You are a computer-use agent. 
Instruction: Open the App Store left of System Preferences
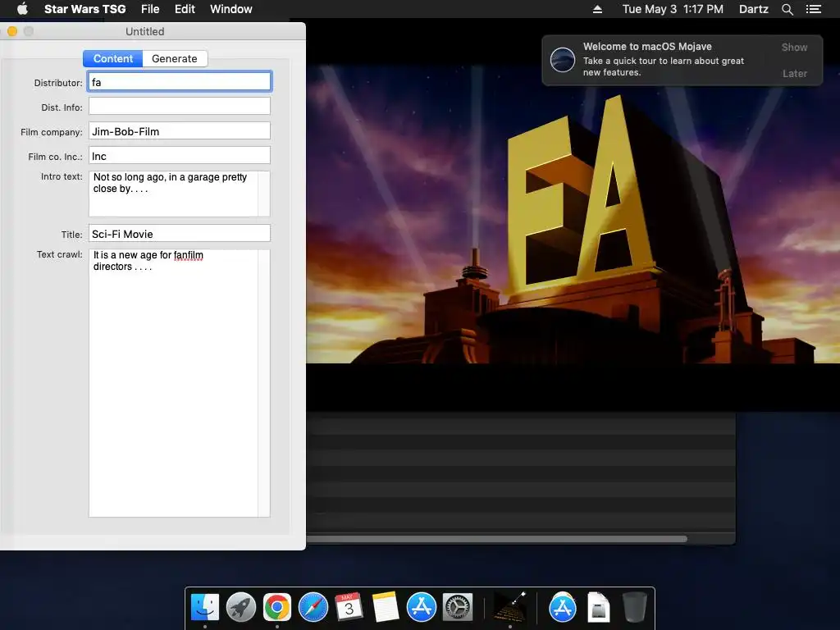422,608
